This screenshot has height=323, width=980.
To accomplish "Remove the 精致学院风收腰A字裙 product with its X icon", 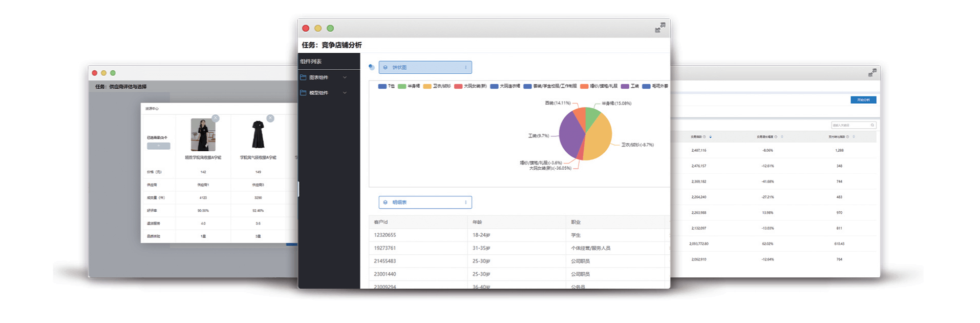I will click(x=216, y=118).
